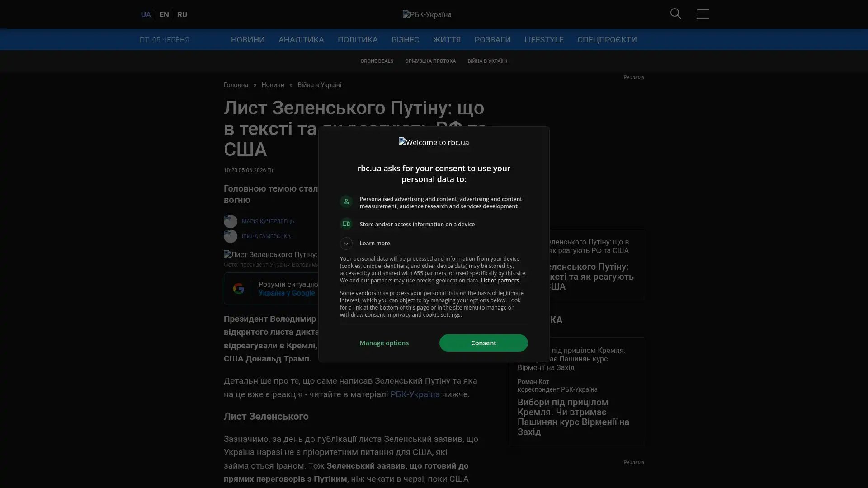868x488 pixels.
Task: Go to Головна breadcrumb
Action: pyautogui.click(x=236, y=85)
